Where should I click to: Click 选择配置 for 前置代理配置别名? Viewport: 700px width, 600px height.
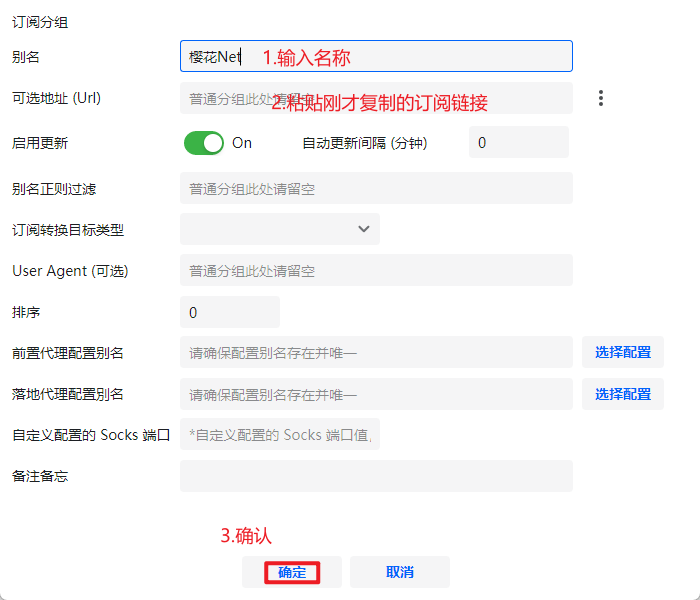click(622, 352)
